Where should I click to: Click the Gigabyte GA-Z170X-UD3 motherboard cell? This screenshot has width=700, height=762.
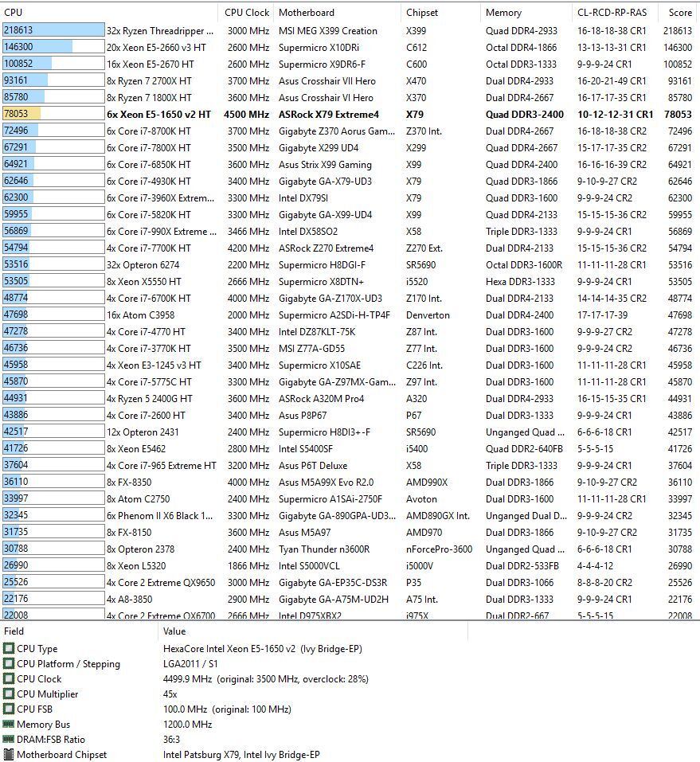(330, 299)
